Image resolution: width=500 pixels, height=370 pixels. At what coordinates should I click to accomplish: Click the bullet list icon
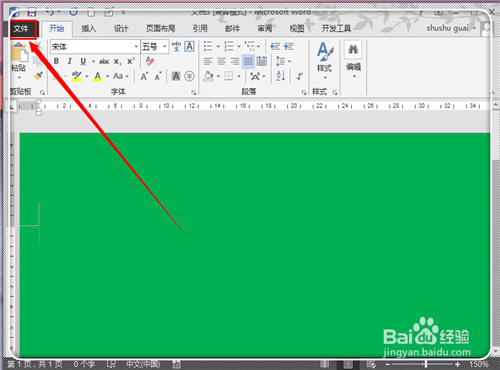208,46
